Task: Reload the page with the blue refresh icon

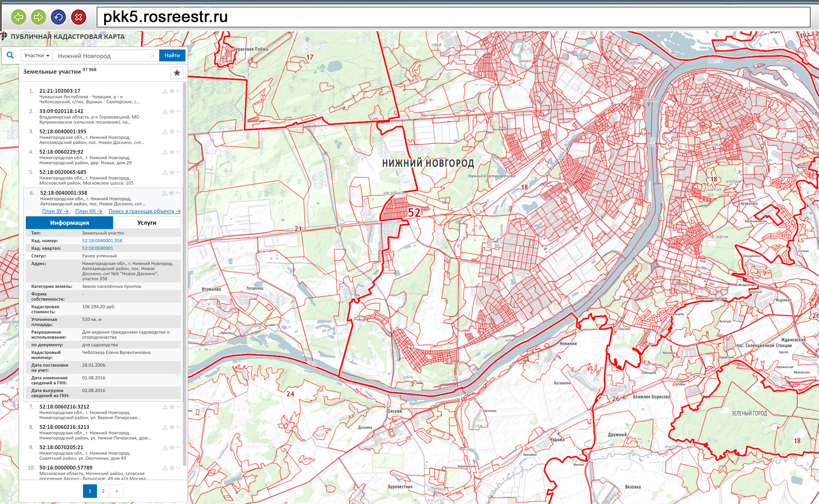Action: [58, 17]
